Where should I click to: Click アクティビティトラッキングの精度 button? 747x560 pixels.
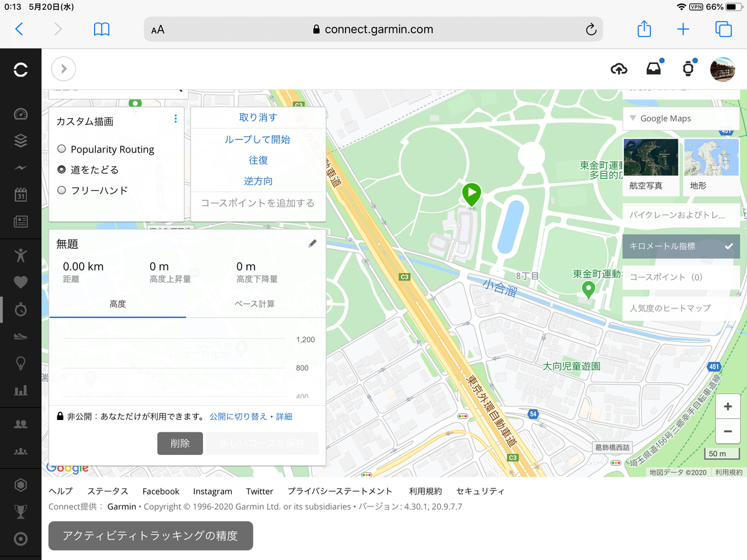pyautogui.click(x=151, y=535)
